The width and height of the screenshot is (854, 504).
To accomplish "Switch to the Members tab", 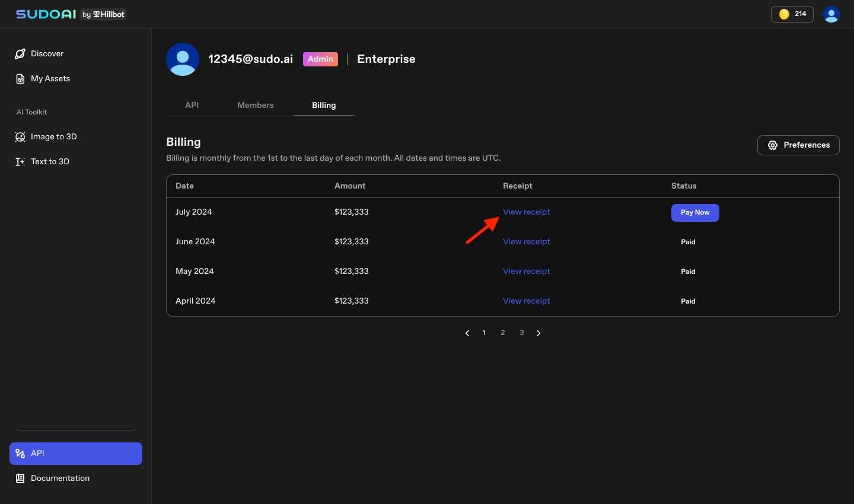I will (256, 106).
